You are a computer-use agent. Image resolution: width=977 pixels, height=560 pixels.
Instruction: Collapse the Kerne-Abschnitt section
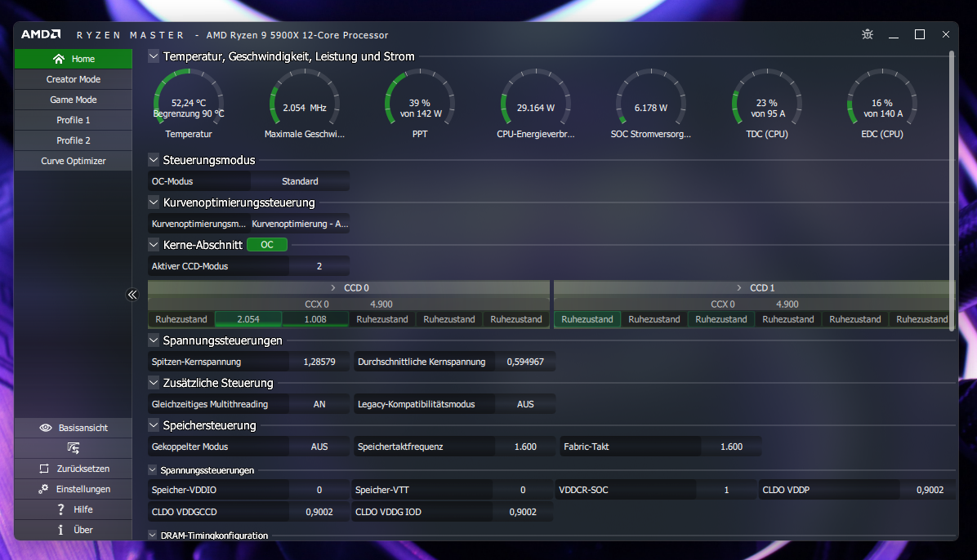coord(154,244)
